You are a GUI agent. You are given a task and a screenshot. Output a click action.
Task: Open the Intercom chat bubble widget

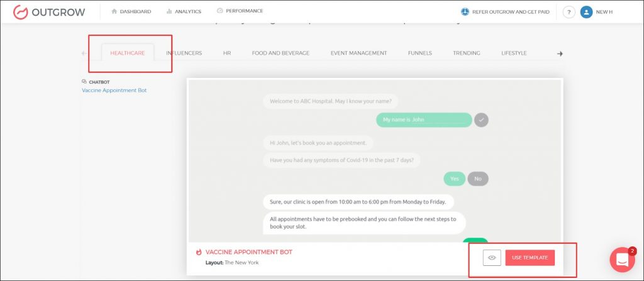pyautogui.click(x=622, y=260)
